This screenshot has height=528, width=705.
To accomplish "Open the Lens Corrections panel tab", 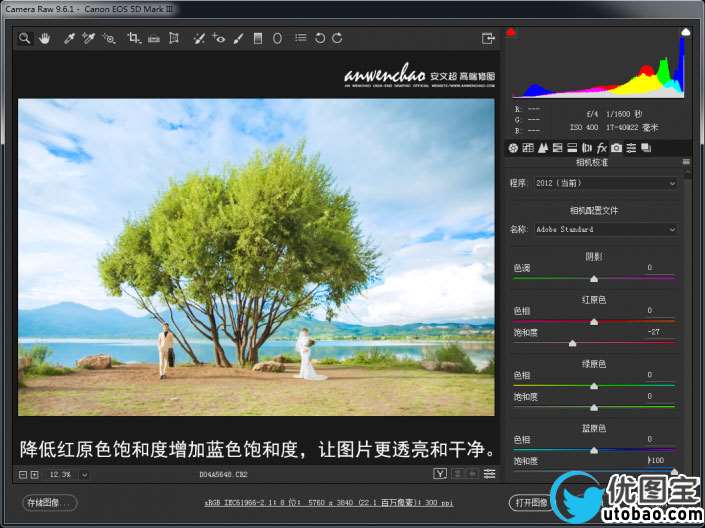I will (x=587, y=148).
